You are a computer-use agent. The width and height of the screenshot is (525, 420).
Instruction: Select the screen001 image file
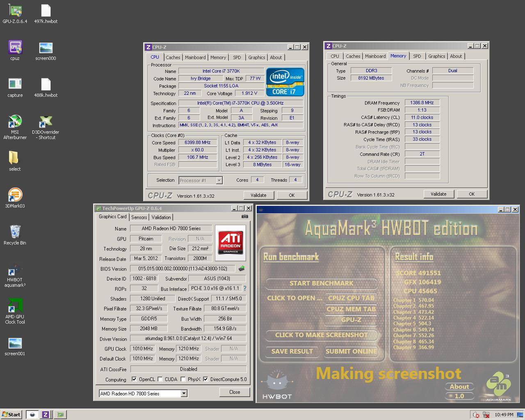pyautogui.click(x=15, y=346)
